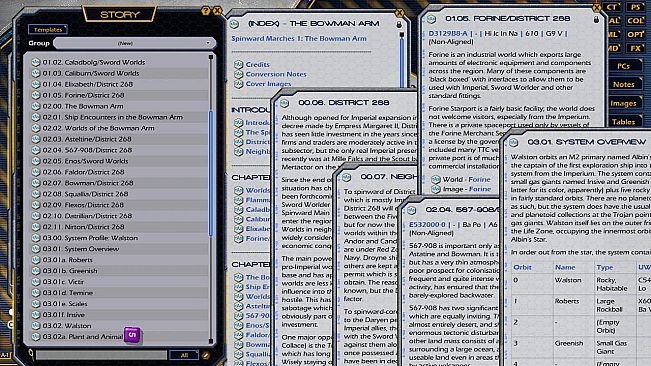The height and width of the screenshot is (366, 651).
Task: Open link icon for 02.05. Enos/Sword Worlds
Action: pyautogui.click(x=36, y=161)
